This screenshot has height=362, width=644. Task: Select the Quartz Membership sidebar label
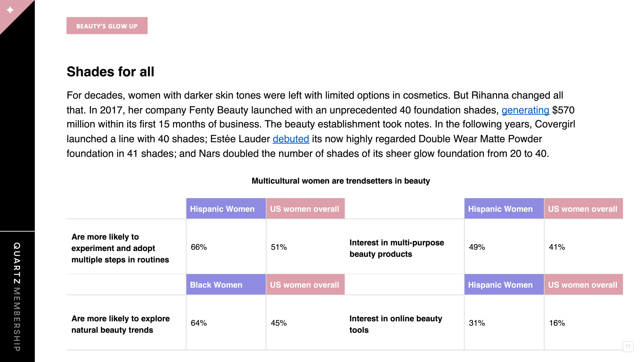click(17, 297)
